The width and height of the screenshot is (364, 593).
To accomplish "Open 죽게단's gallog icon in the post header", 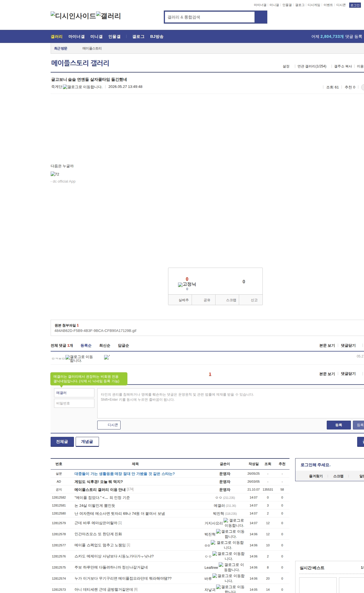I will 83,87.
